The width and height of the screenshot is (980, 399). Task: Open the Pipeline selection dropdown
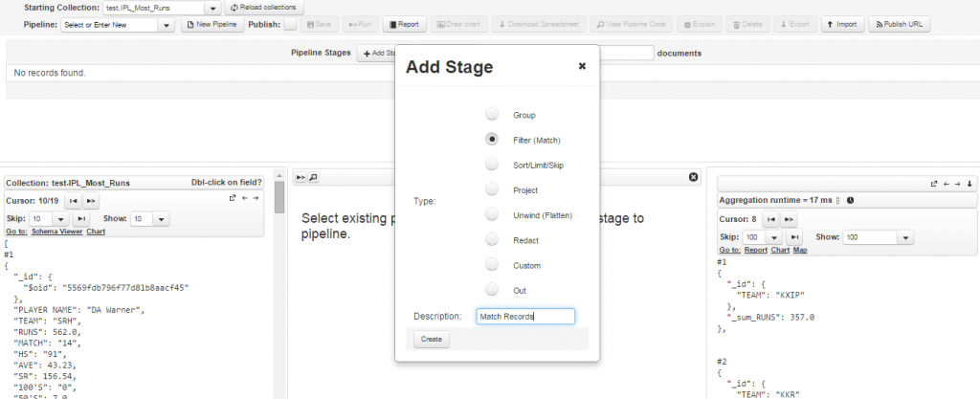pos(167,25)
